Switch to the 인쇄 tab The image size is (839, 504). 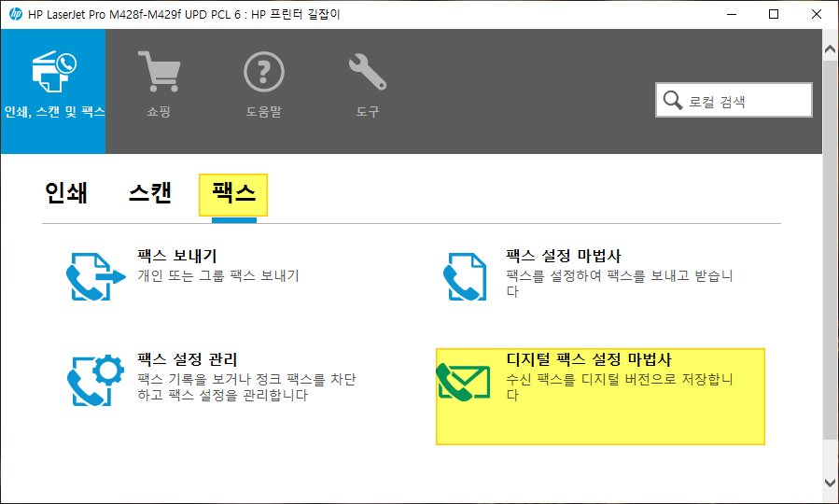point(66,192)
